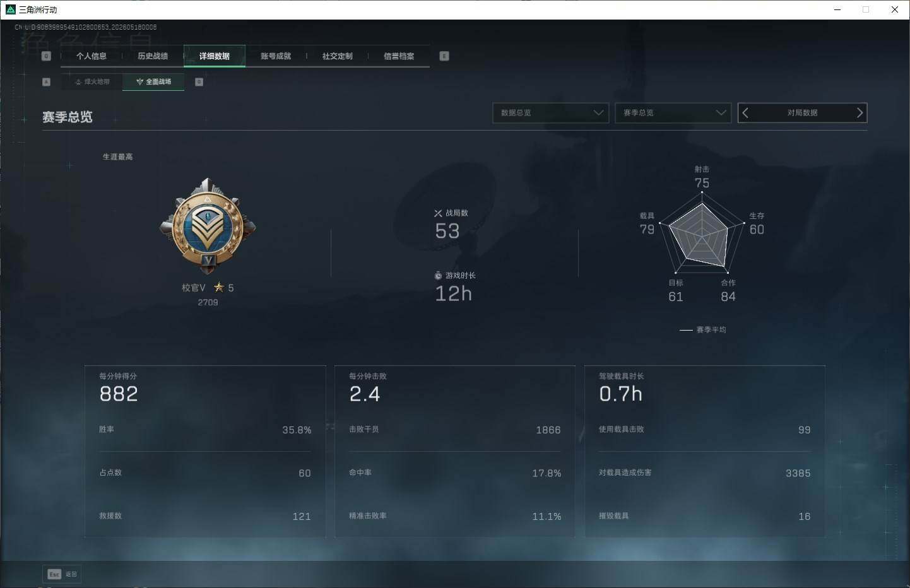
Task: Click the ability radar chart pentagon
Action: [702, 233]
